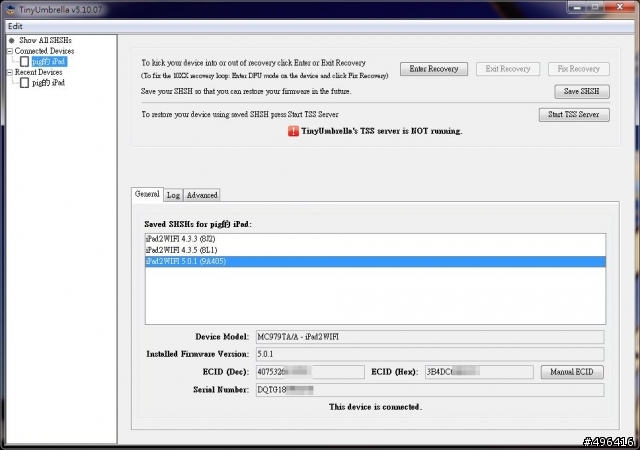Open the Edit menu
640x450 pixels.
tap(15, 26)
